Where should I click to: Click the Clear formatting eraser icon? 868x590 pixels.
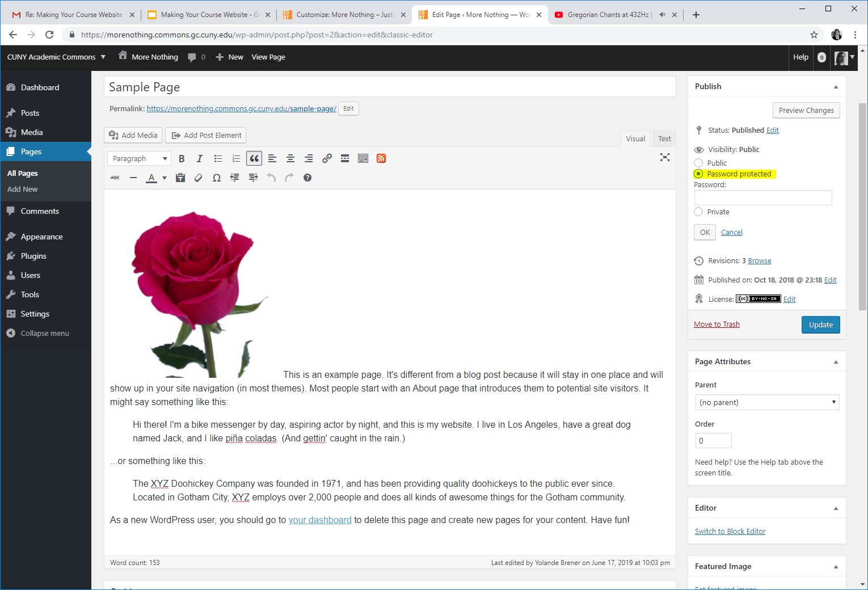[198, 178]
